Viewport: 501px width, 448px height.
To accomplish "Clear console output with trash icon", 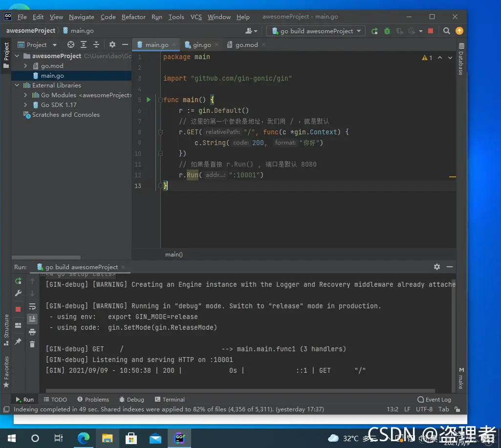I will [x=32, y=344].
